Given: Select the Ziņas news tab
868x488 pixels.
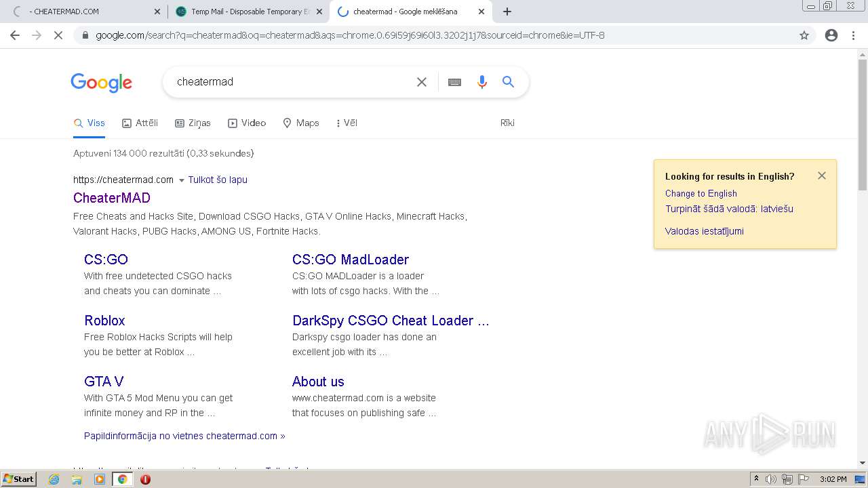Looking at the screenshot, I should pyautogui.click(x=193, y=123).
